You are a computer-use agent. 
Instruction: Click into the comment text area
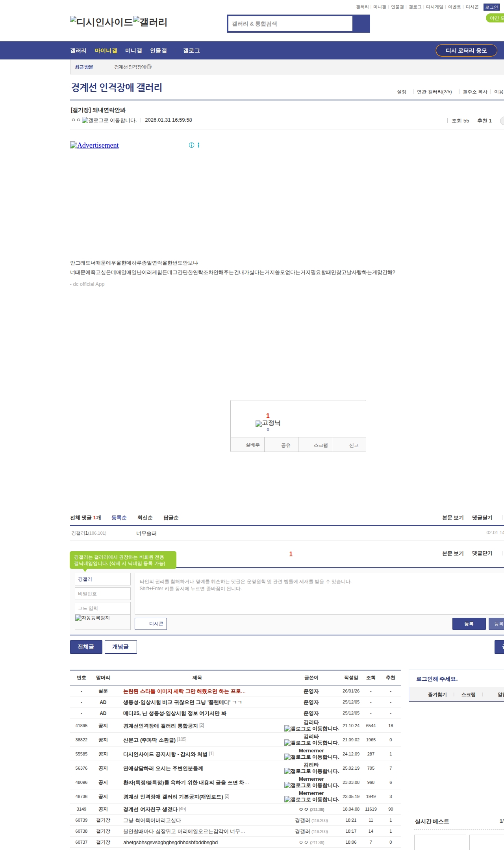[x=319, y=594]
